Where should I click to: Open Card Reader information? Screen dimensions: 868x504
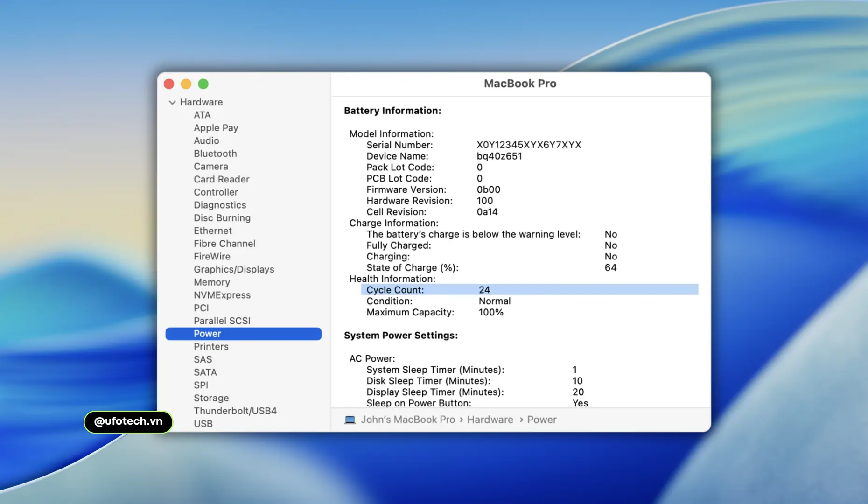pos(222,179)
